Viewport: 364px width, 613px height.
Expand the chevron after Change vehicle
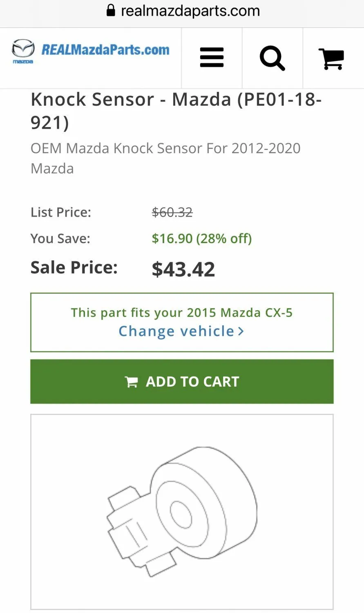coord(241,331)
